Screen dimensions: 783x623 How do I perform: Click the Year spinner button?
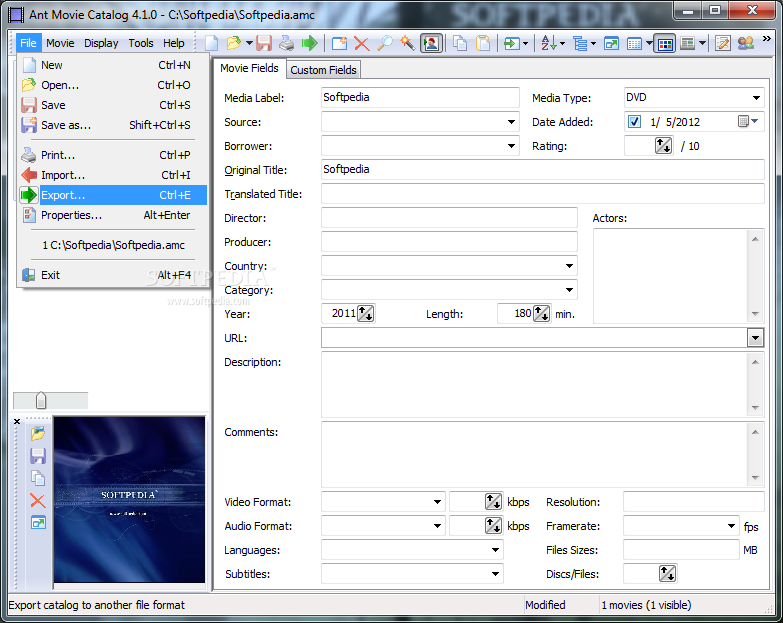(x=366, y=313)
